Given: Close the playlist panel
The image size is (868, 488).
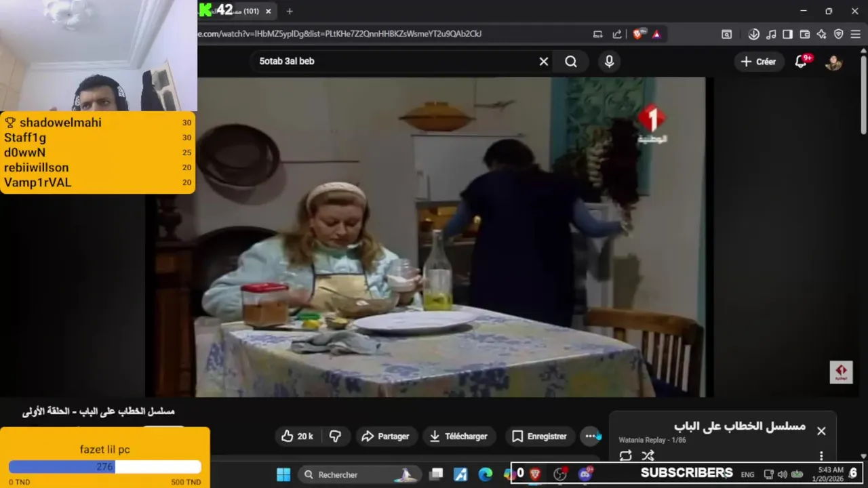Looking at the screenshot, I should coord(821,431).
